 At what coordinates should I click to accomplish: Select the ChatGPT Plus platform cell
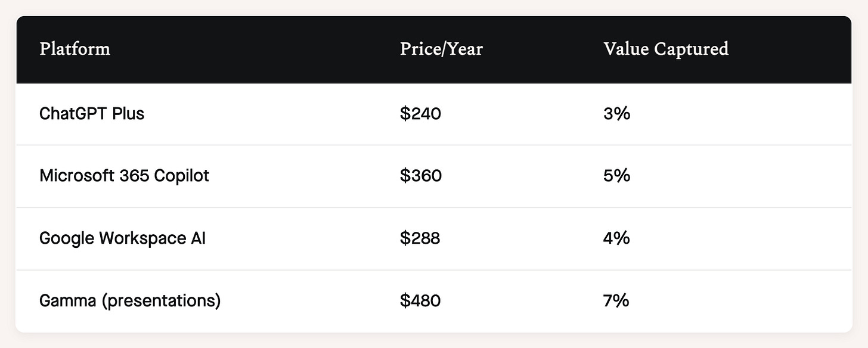(x=92, y=113)
